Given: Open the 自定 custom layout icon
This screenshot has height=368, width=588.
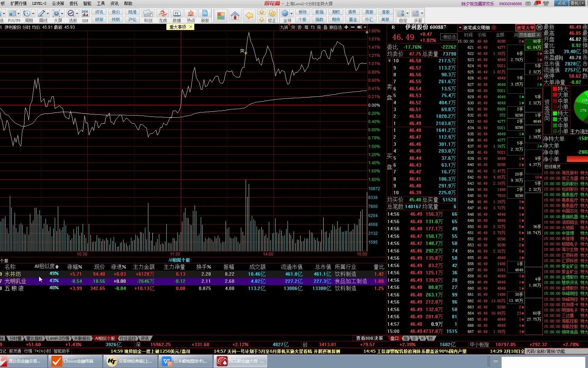Looking at the screenshot, I should [401, 13].
